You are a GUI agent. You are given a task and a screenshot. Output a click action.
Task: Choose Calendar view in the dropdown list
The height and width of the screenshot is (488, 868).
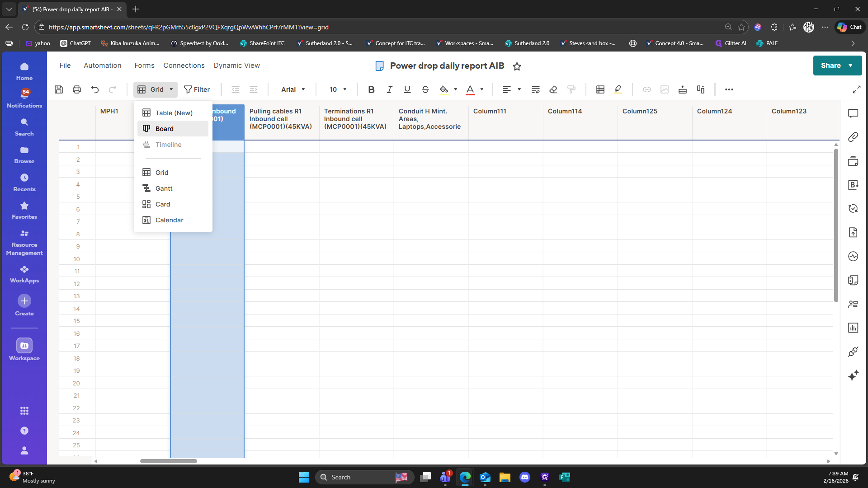(x=169, y=220)
